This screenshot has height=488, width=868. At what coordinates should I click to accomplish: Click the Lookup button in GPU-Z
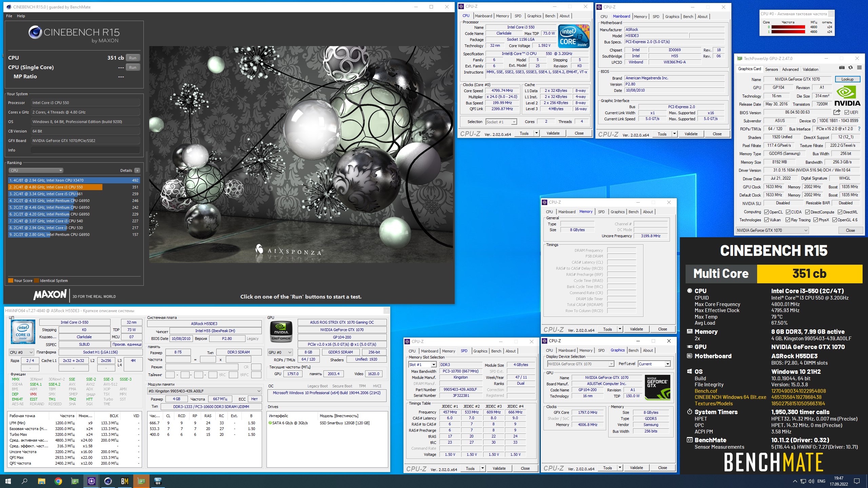click(x=847, y=79)
